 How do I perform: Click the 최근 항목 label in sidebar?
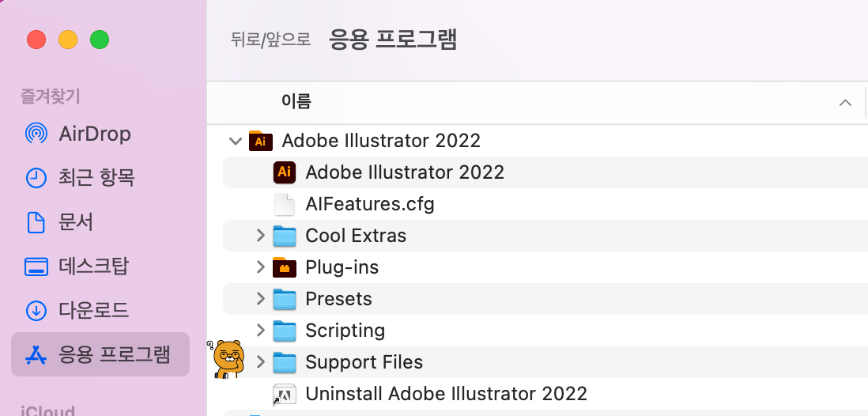[97, 178]
